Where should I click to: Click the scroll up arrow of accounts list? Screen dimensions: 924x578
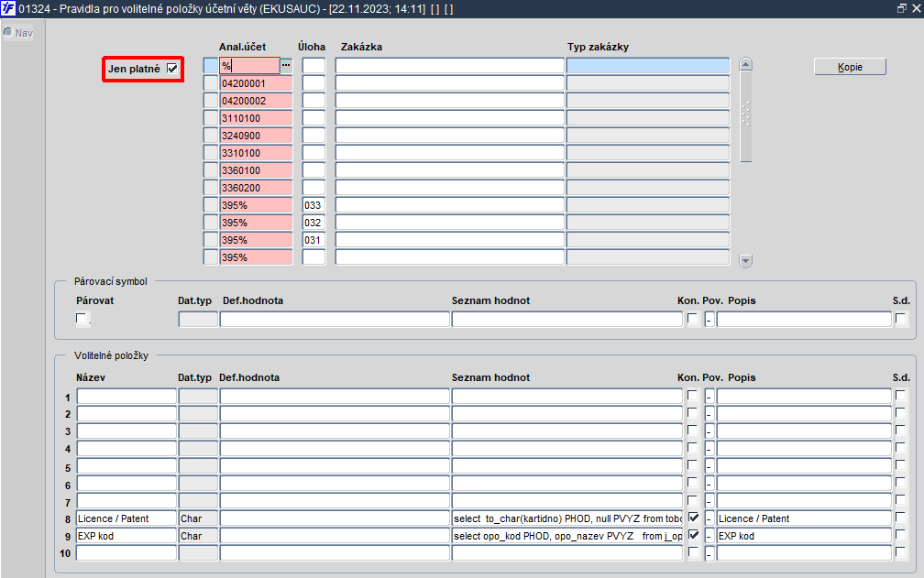click(x=745, y=65)
